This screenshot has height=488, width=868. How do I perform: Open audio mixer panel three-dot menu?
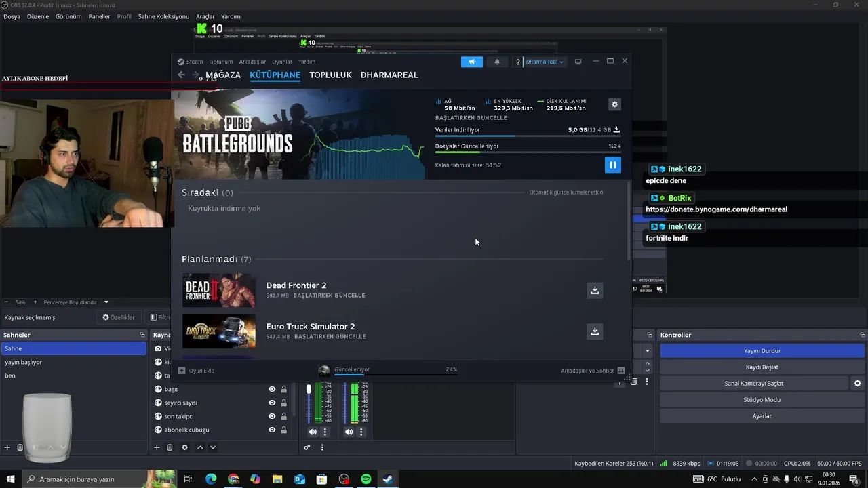coord(322,447)
